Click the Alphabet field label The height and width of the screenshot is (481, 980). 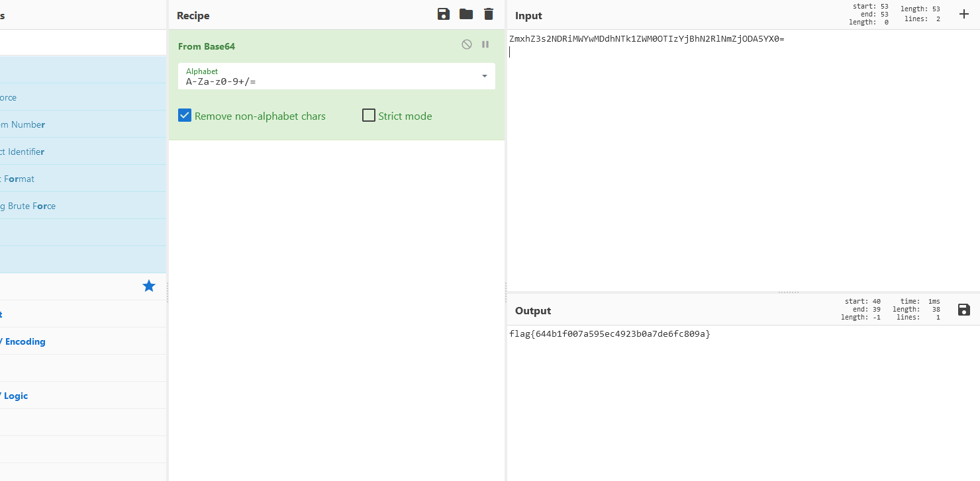coord(202,71)
